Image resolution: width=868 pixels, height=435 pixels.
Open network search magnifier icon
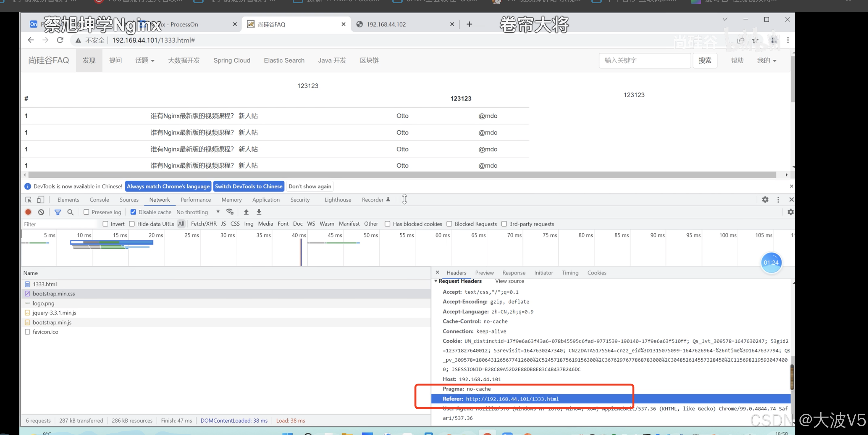(70, 212)
